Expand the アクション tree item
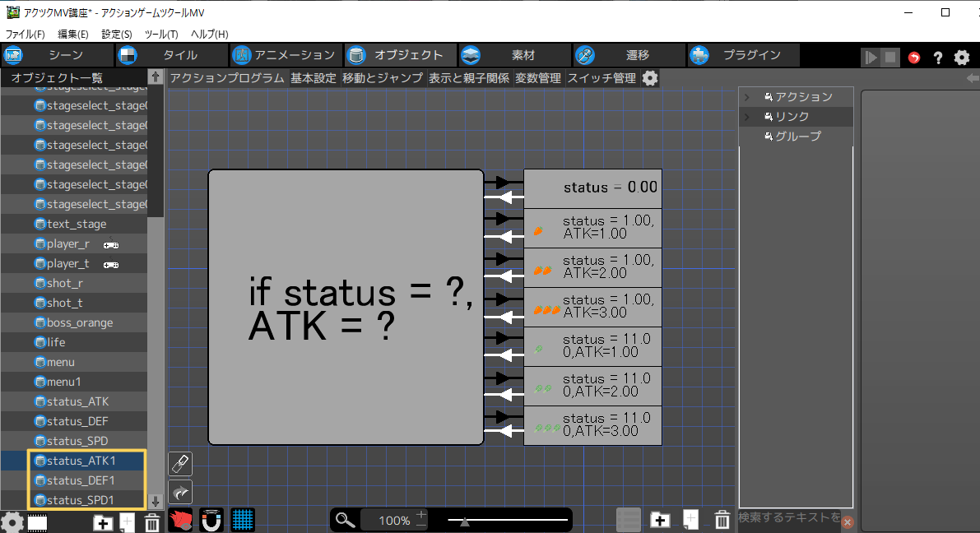Viewport: 980px width, 533px height. (x=746, y=97)
